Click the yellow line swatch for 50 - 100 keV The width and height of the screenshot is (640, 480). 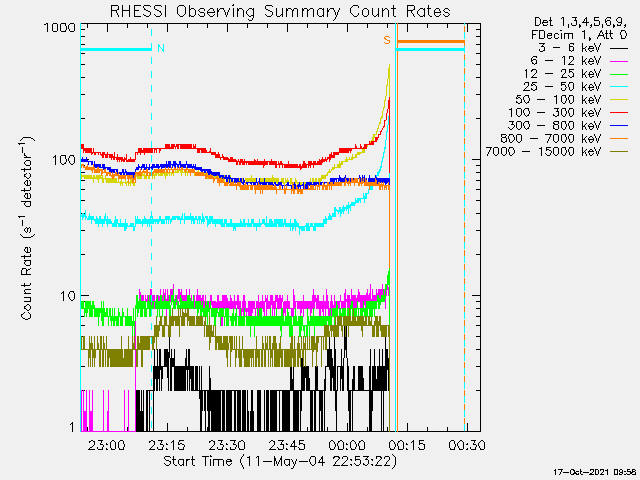tap(619, 100)
